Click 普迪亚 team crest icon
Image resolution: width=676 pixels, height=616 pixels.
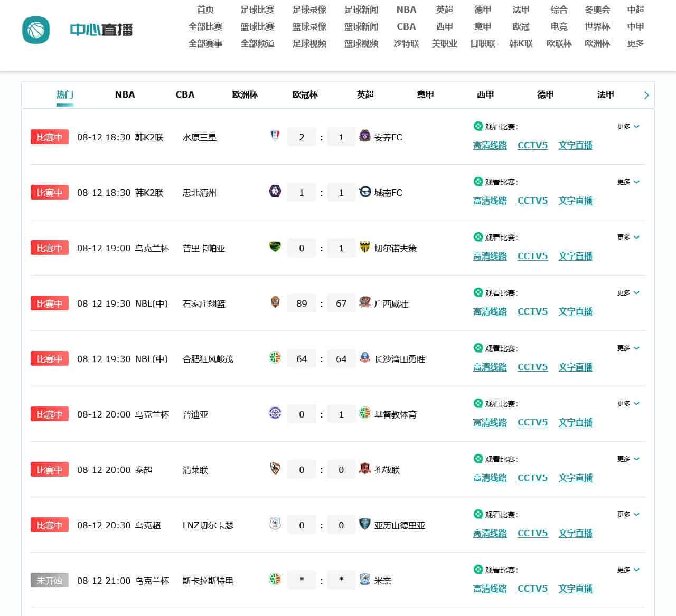[x=275, y=413]
